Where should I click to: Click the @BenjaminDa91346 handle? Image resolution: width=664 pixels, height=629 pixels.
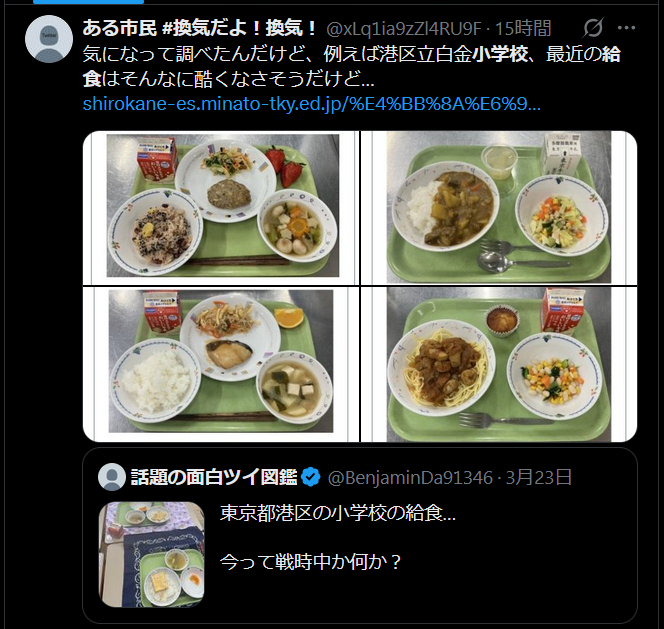[410, 477]
